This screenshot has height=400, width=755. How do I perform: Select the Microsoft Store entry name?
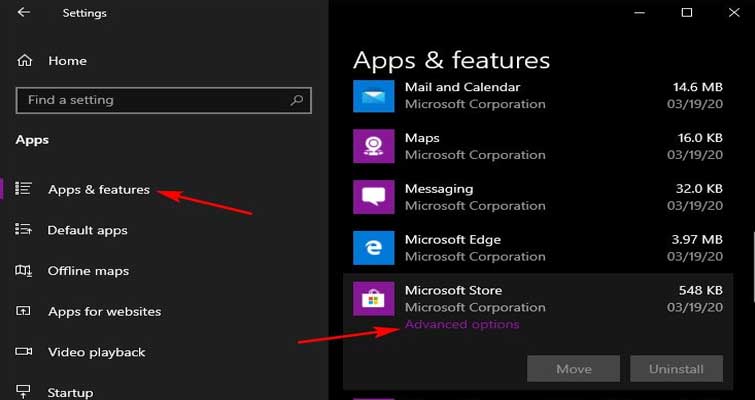(x=454, y=290)
